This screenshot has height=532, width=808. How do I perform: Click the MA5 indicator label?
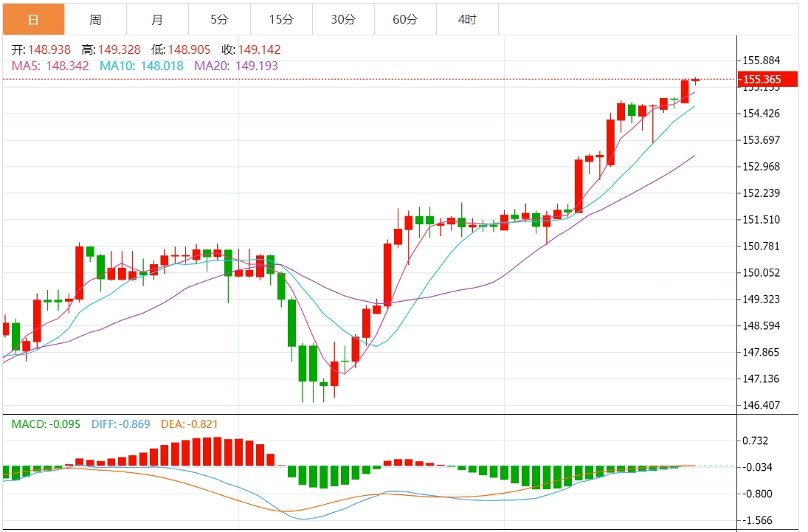point(50,66)
